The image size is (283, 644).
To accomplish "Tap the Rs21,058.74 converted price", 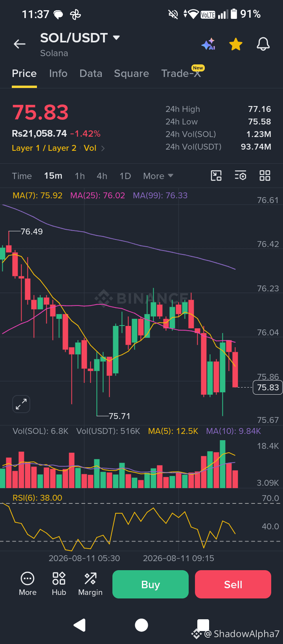I will (x=39, y=134).
